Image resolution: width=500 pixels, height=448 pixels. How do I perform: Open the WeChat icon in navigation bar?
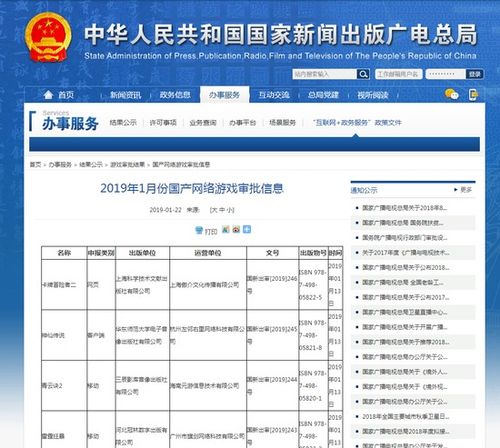[x=452, y=94]
